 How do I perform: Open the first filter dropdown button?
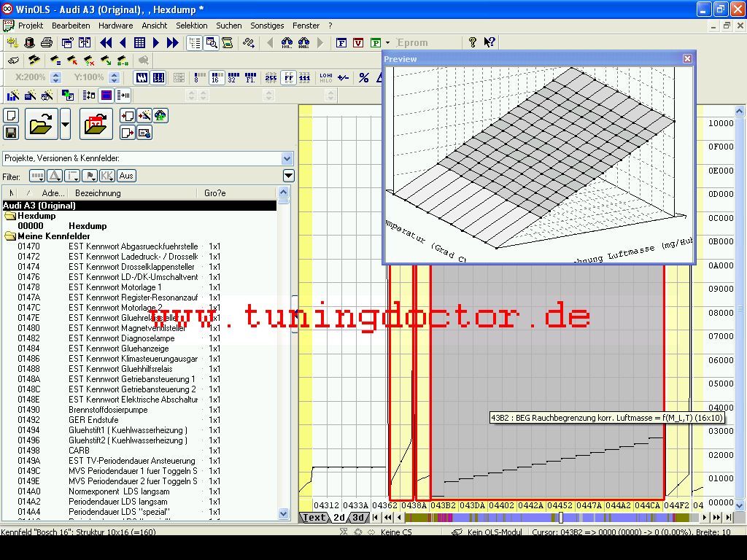[x=36, y=176]
